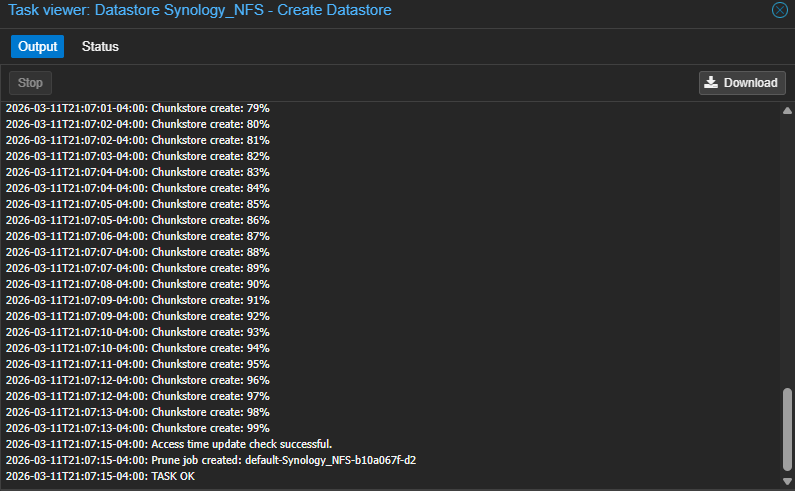Viewport: 795px width, 491px height.
Task: Click the 'Chunkstore create: 94%' line
Action: point(137,348)
